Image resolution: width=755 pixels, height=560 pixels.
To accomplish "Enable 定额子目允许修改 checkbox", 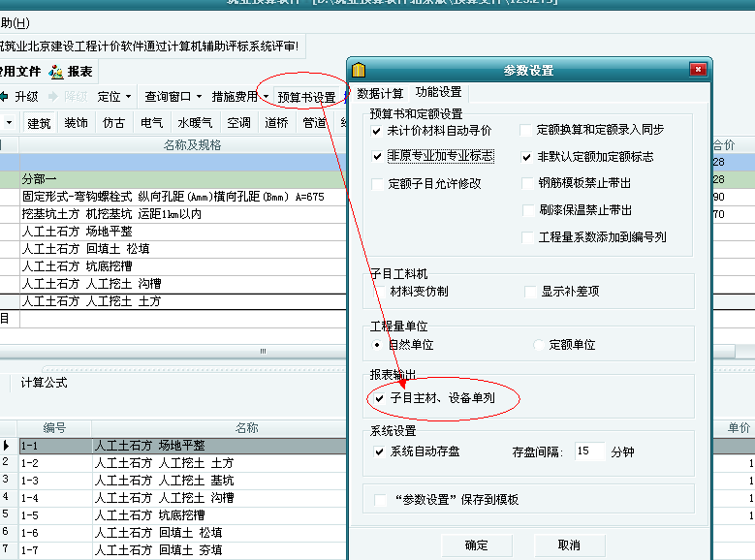I will [x=378, y=183].
